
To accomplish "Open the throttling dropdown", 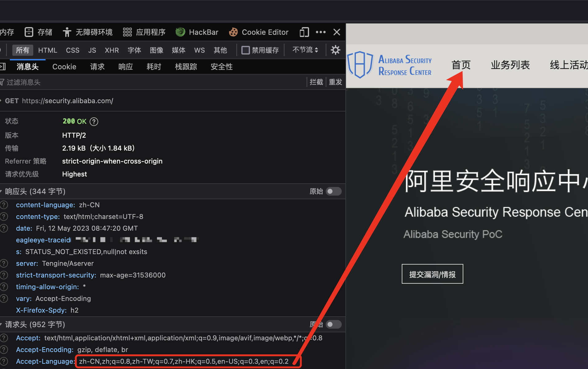I will (305, 50).
